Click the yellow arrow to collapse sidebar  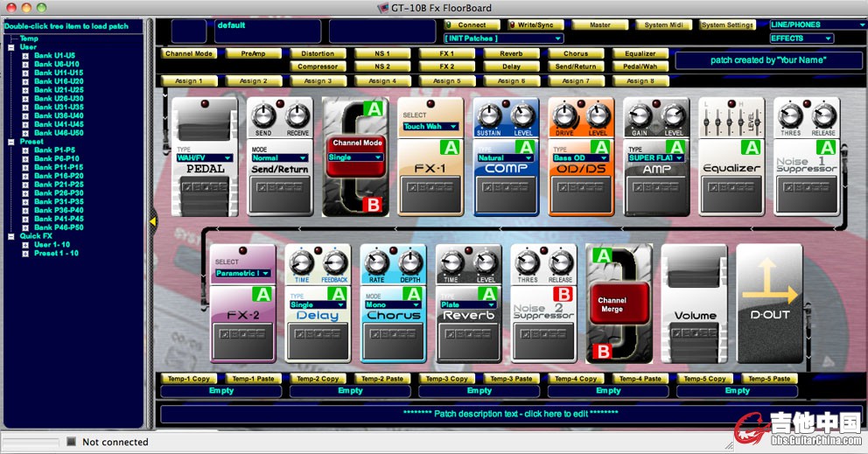tap(153, 221)
